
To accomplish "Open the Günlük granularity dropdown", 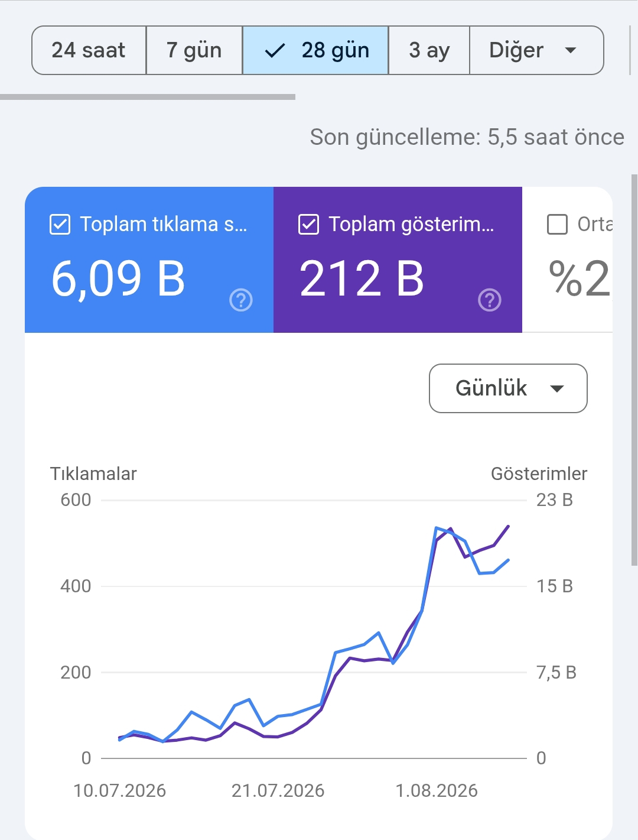I will click(x=508, y=388).
